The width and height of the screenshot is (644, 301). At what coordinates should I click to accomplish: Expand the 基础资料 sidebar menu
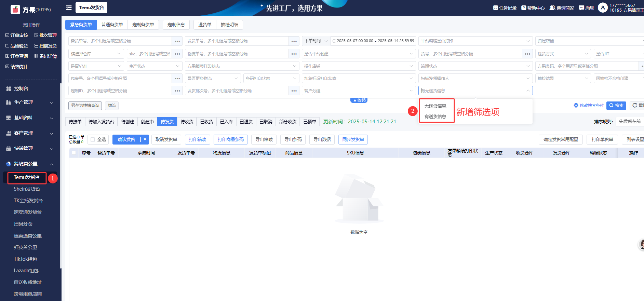coord(30,118)
